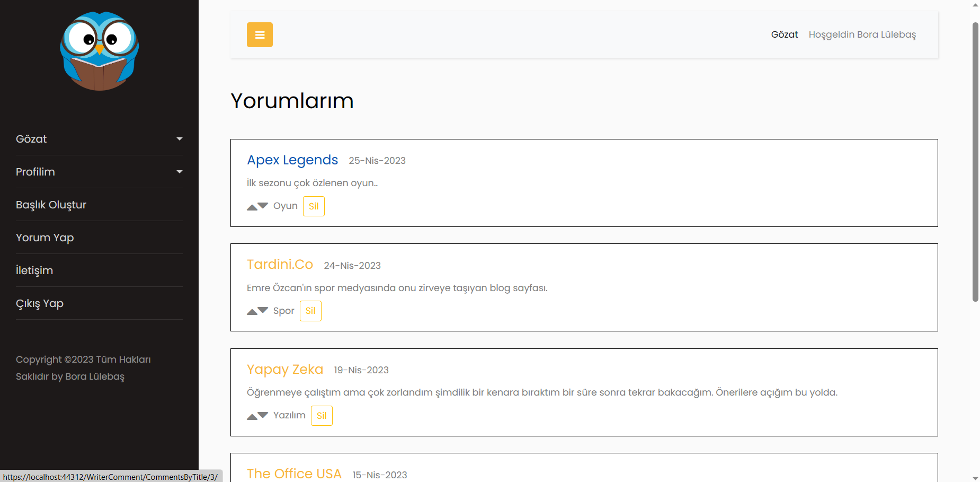Delete the Apex Legends comment with Sil
The height and width of the screenshot is (482, 980).
point(314,206)
